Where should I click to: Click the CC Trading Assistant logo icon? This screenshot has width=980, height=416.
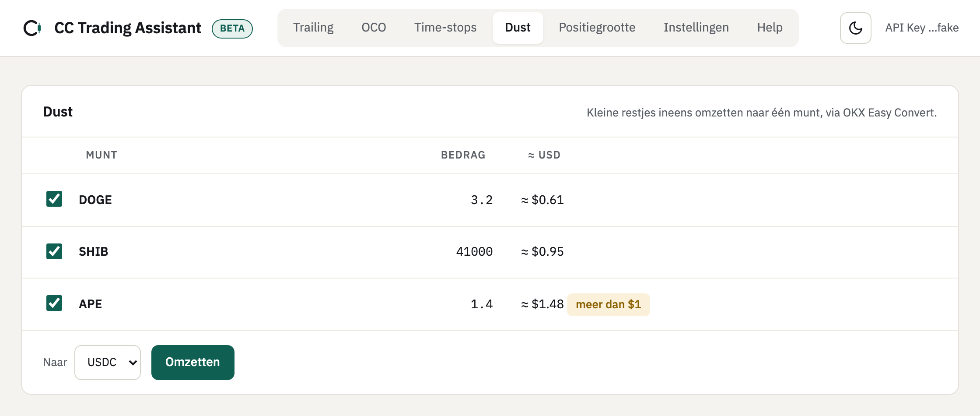(32, 28)
